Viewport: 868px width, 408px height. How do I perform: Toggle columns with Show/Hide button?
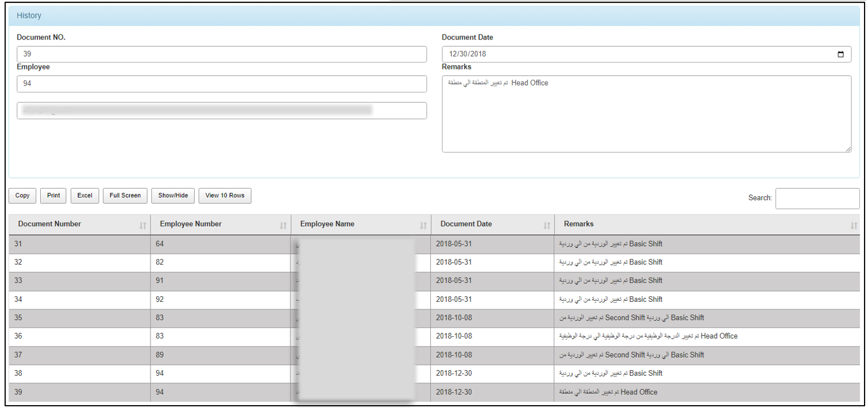coord(173,196)
